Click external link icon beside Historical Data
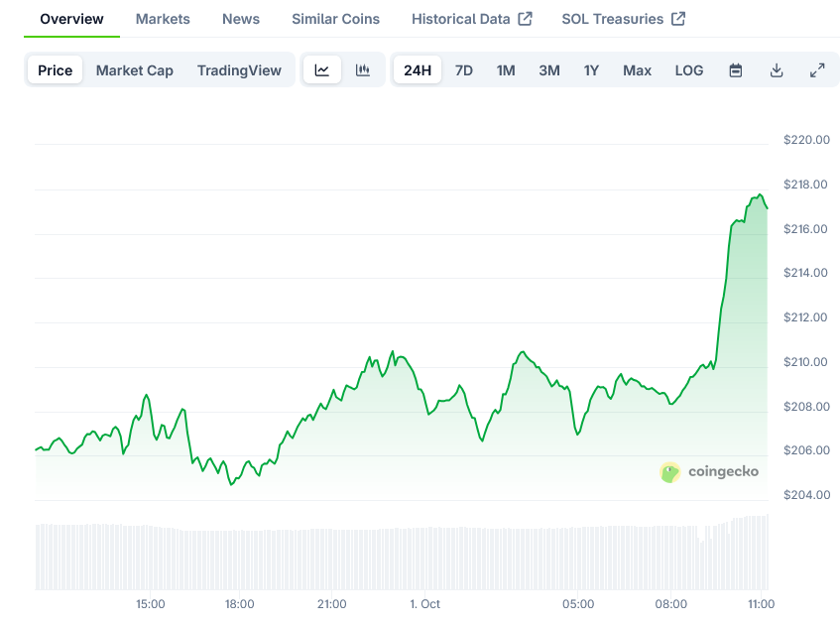 coord(526,19)
